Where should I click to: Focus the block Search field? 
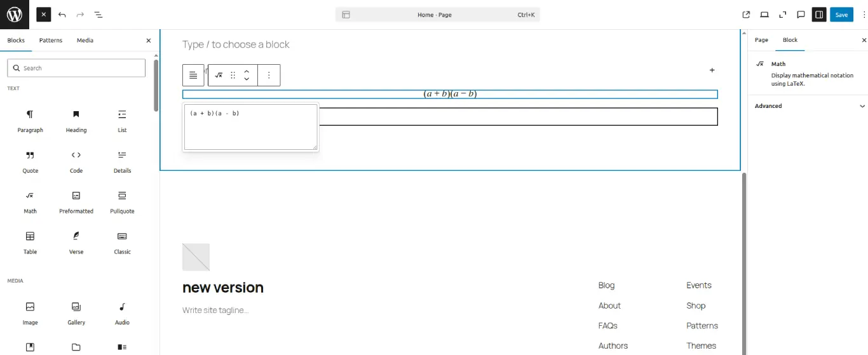[76, 68]
